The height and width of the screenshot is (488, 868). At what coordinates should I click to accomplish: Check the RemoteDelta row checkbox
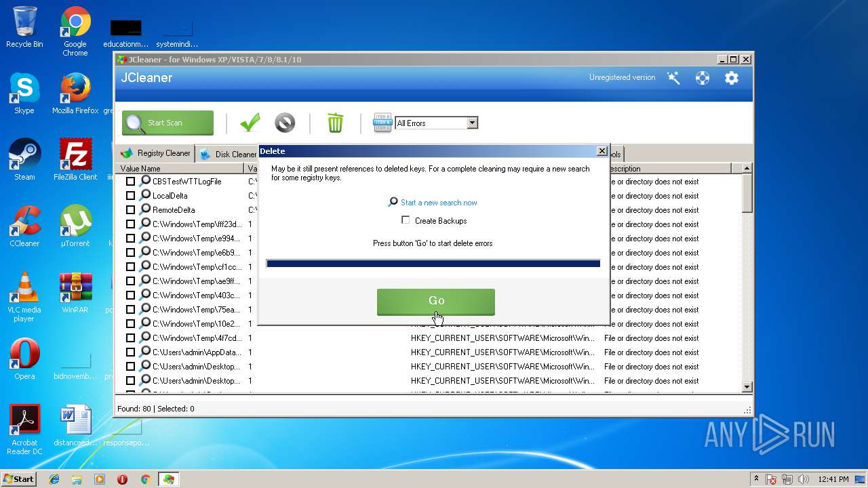click(x=130, y=210)
